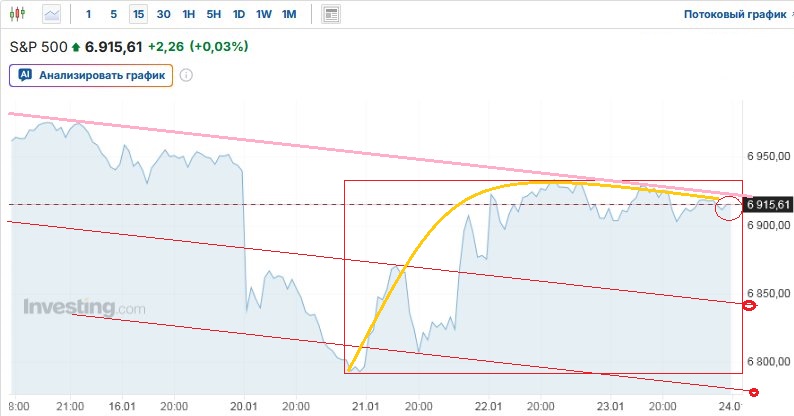Switch to 30 minute interval
The width and height of the screenshot is (794, 416).
(x=163, y=15)
